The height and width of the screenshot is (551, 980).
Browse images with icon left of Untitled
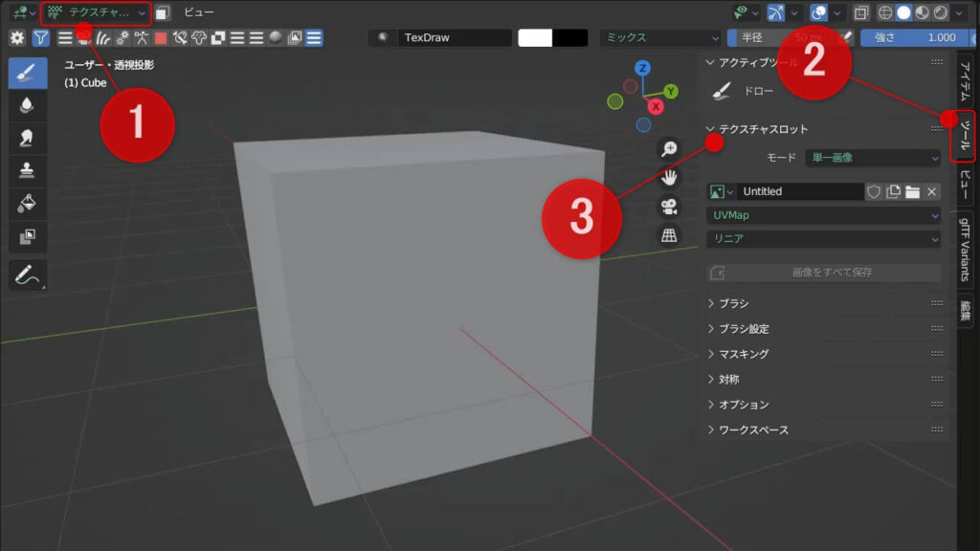click(x=721, y=191)
